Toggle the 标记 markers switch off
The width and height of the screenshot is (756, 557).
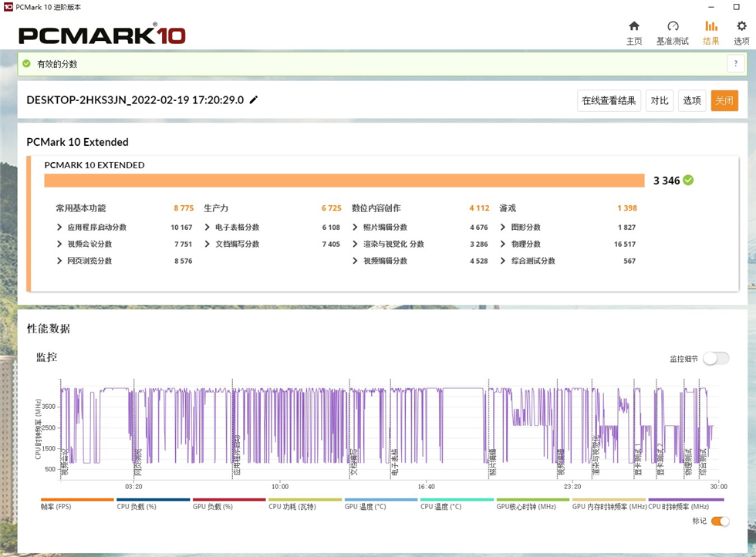[721, 521]
